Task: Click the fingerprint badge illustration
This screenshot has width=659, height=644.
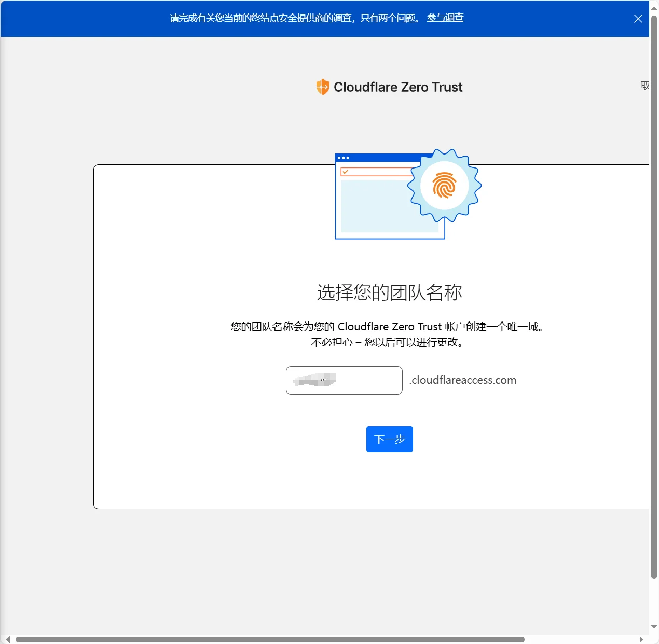Action: [444, 186]
